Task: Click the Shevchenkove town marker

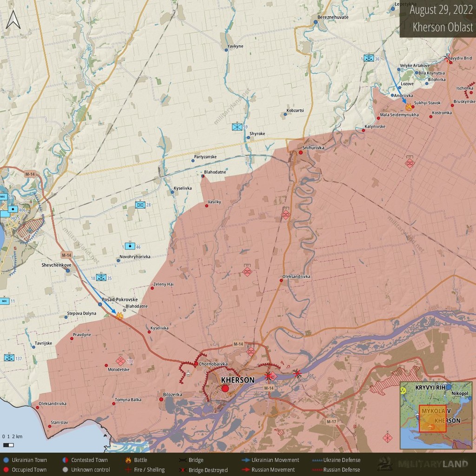Action: point(68,270)
